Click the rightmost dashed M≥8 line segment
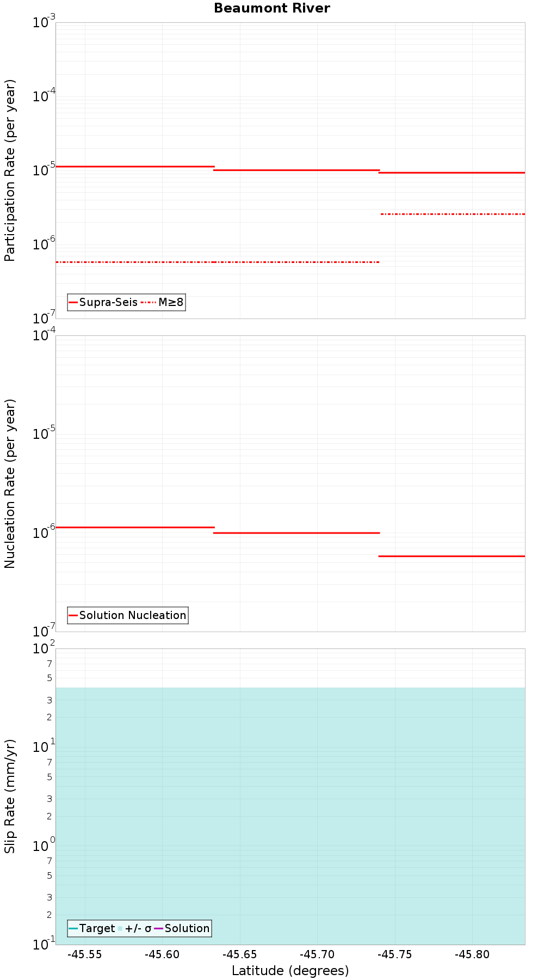Screen dimensions: 544x980 point(453,214)
